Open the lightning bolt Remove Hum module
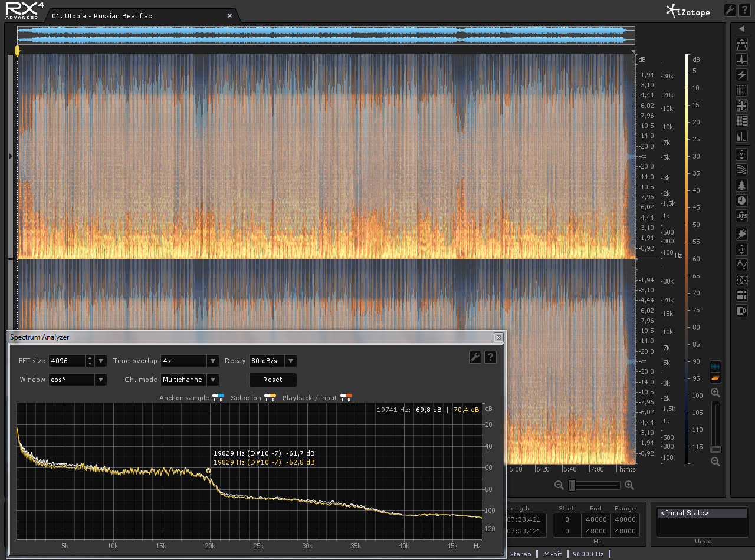 coord(742,75)
